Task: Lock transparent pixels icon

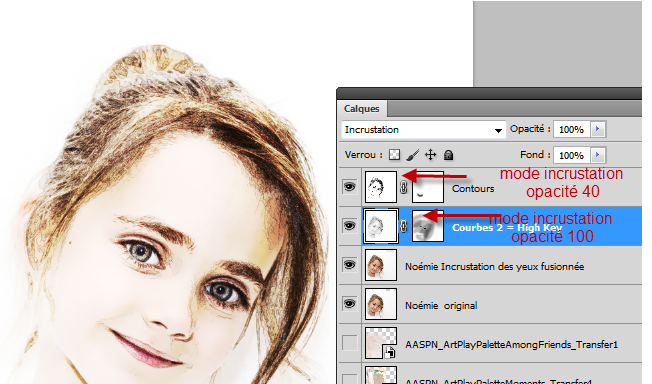Action: pyautogui.click(x=394, y=155)
